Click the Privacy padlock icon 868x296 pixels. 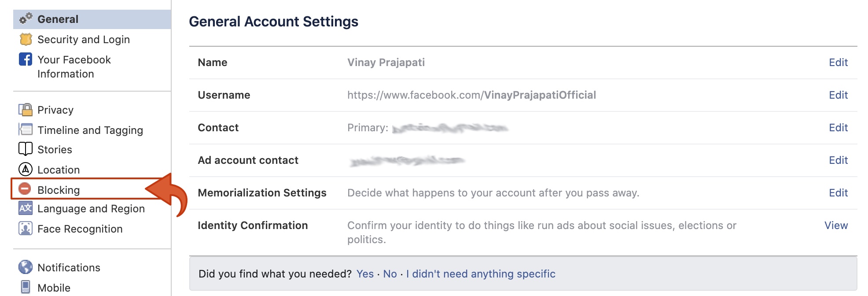pyautogui.click(x=25, y=110)
